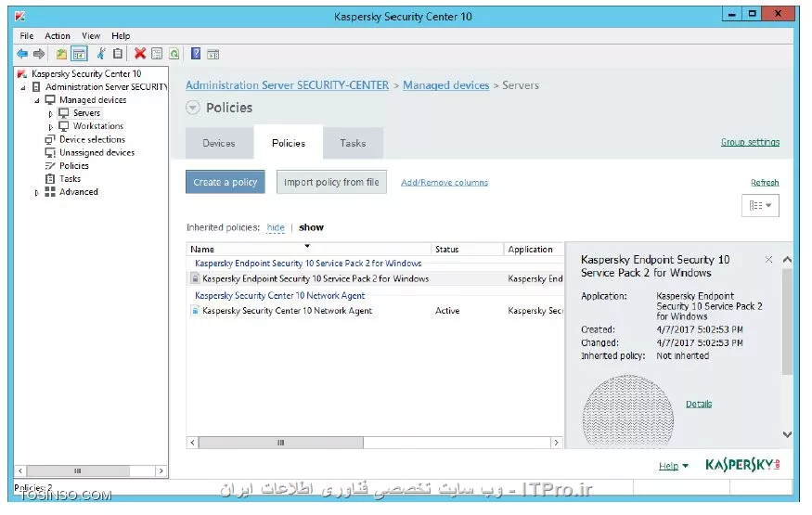This screenshot has height=515, width=812.
Task: Select Administration Server SECURITY tree node
Action: (106, 87)
